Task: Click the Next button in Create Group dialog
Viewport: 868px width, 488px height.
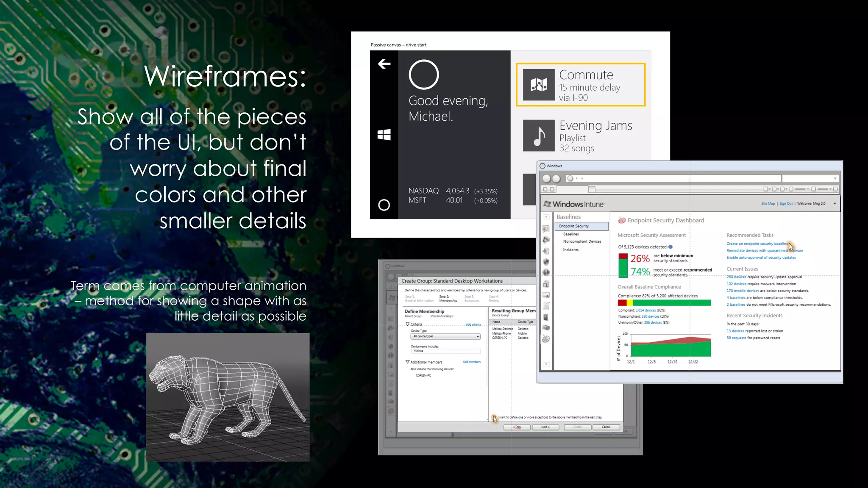Action: coord(545,427)
